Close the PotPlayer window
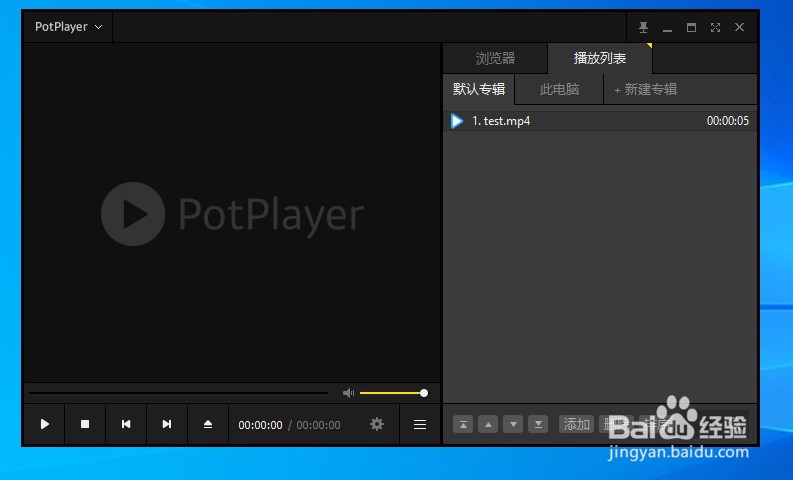 [x=739, y=27]
